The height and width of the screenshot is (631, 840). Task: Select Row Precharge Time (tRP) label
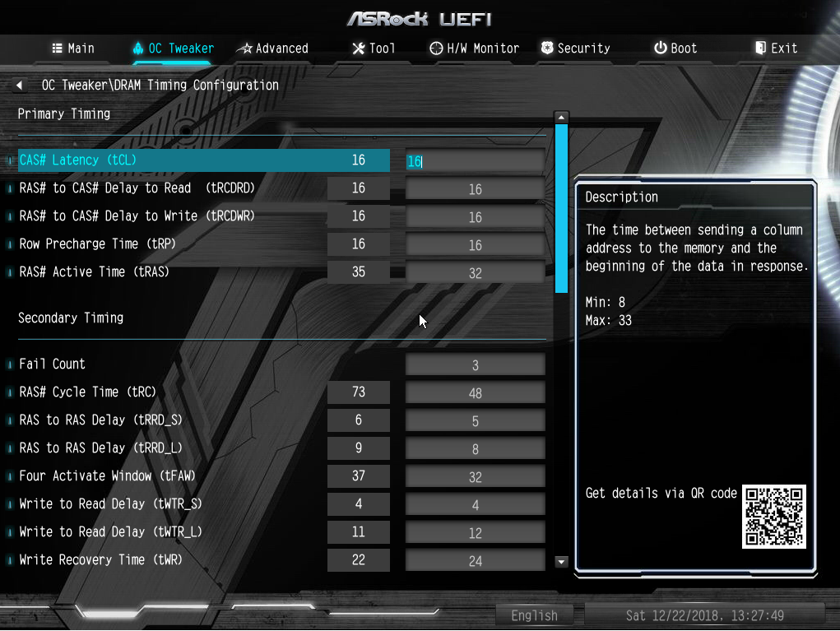98,244
